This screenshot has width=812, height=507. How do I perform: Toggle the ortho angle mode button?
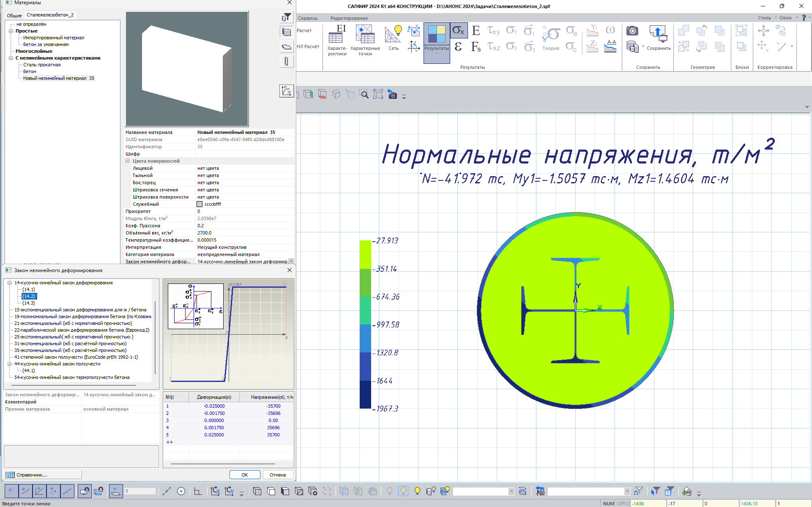coord(197,491)
